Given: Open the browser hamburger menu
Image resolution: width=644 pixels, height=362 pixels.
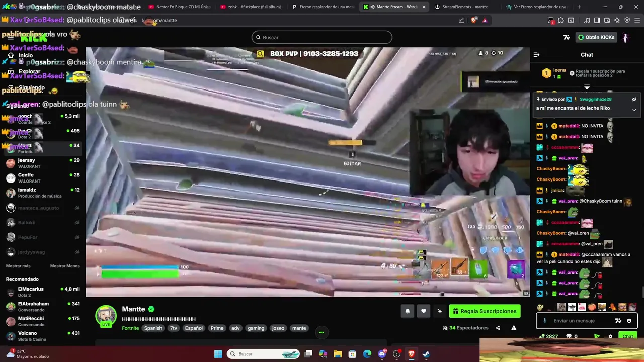Looking at the screenshot, I should pyautogui.click(x=637, y=20).
